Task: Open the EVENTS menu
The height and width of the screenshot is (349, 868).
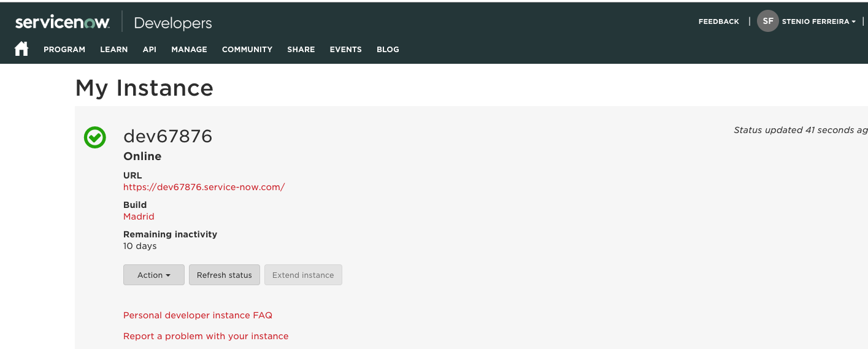Action: (346, 50)
